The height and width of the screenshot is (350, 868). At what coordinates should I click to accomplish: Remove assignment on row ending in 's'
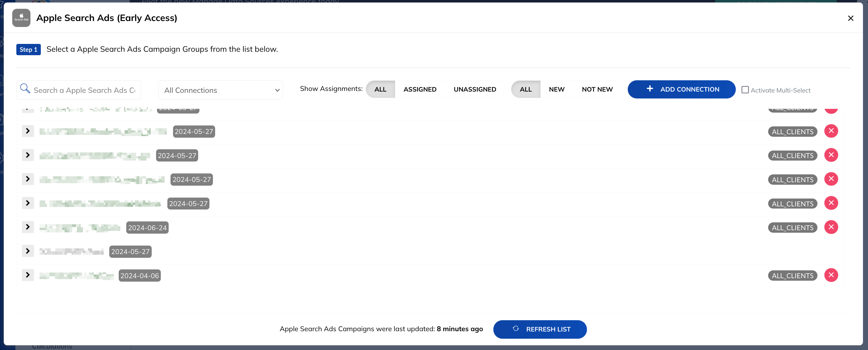pyautogui.click(x=831, y=203)
